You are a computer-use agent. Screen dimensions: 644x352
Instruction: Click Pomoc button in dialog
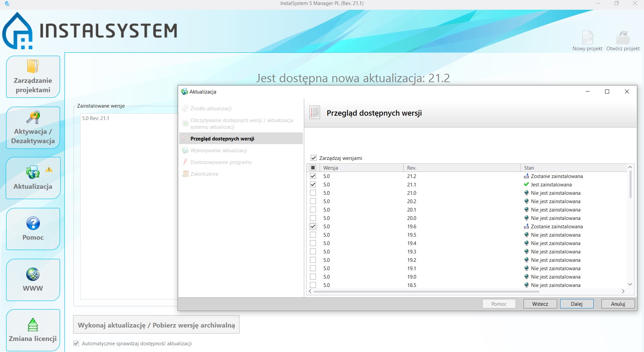point(499,304)
